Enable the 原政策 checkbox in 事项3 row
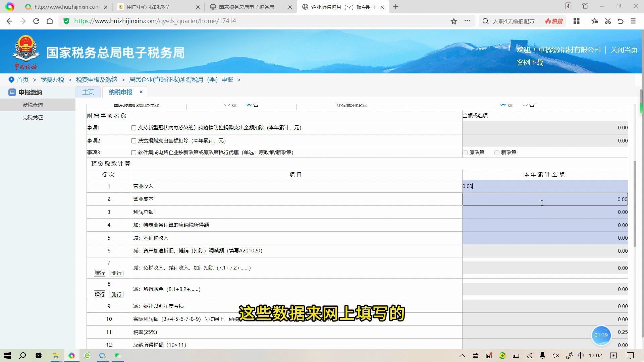This screenshot has width=644, height=362. tap(465, 153)
